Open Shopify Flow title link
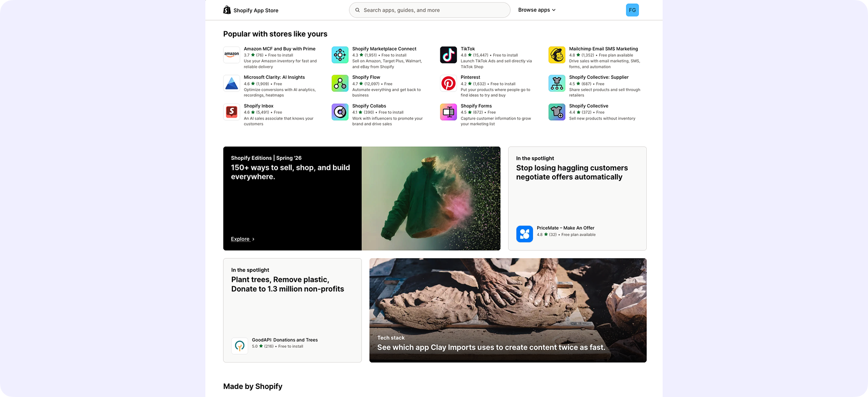Screen dimensions: 868x397 (x=366, y=77)
